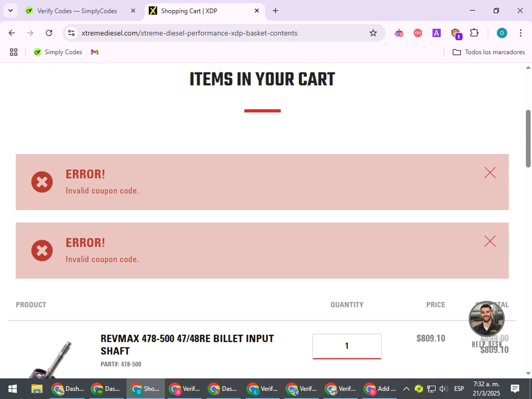
Task: Open the Chrome profile avatar O
Action: click(501, 33)
